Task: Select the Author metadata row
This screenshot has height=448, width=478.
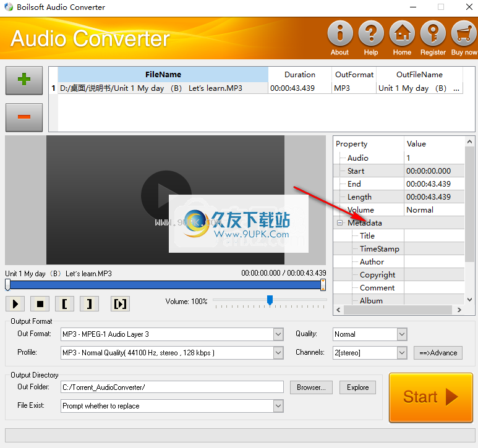Action: click(x=399, y=262)
